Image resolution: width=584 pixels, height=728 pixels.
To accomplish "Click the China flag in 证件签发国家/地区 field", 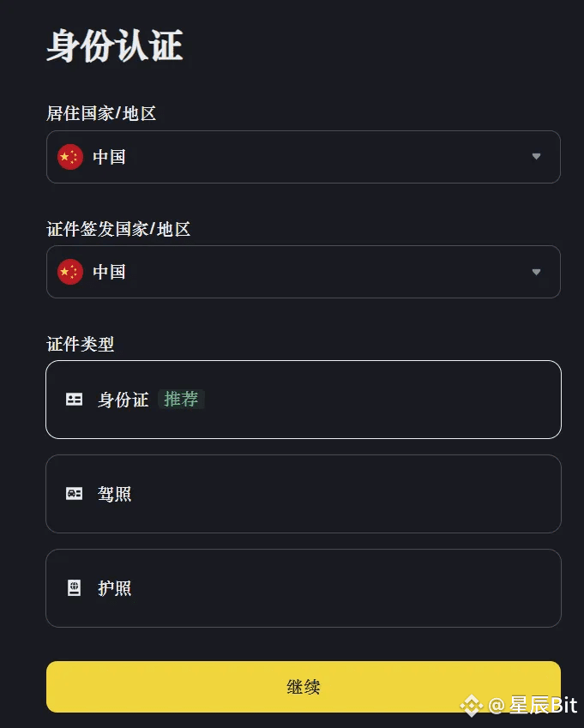I will [x=69, y=272].
